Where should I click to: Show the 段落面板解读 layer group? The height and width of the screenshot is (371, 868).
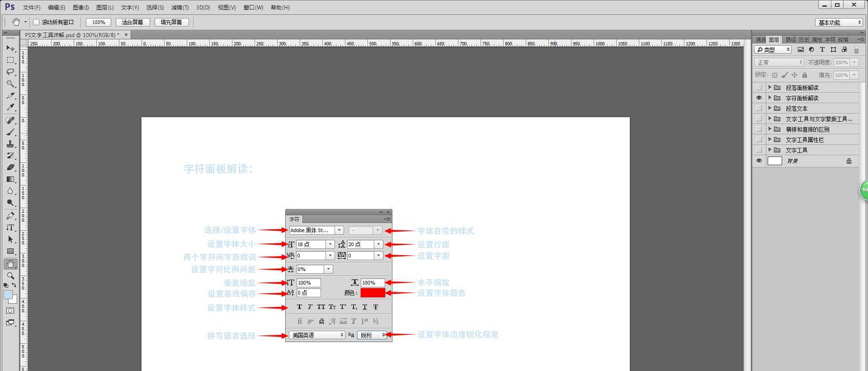click(759, 88)
